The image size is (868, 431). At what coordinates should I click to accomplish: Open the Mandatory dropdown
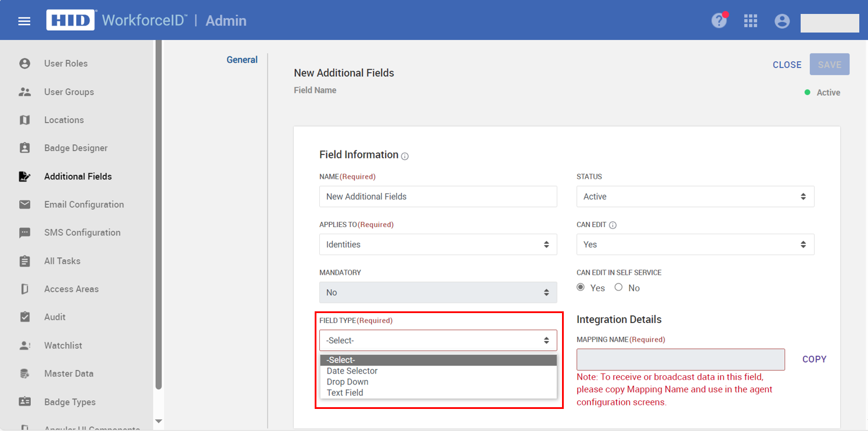438,292
